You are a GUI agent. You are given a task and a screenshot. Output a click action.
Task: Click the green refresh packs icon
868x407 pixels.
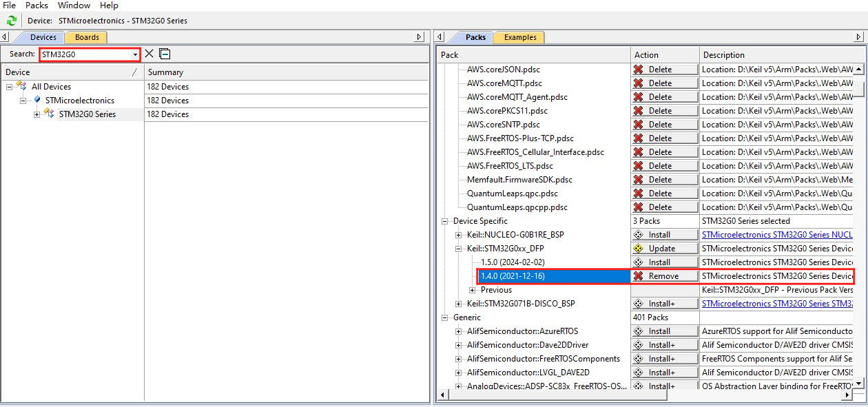pyautogui.click(x=12, y=21)
